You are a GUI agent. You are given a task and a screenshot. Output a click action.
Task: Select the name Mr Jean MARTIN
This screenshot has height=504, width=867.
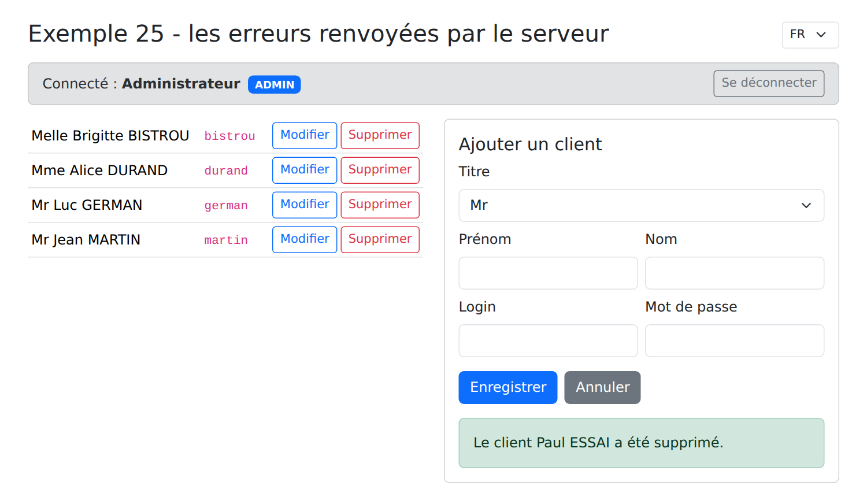coord(86,240)
